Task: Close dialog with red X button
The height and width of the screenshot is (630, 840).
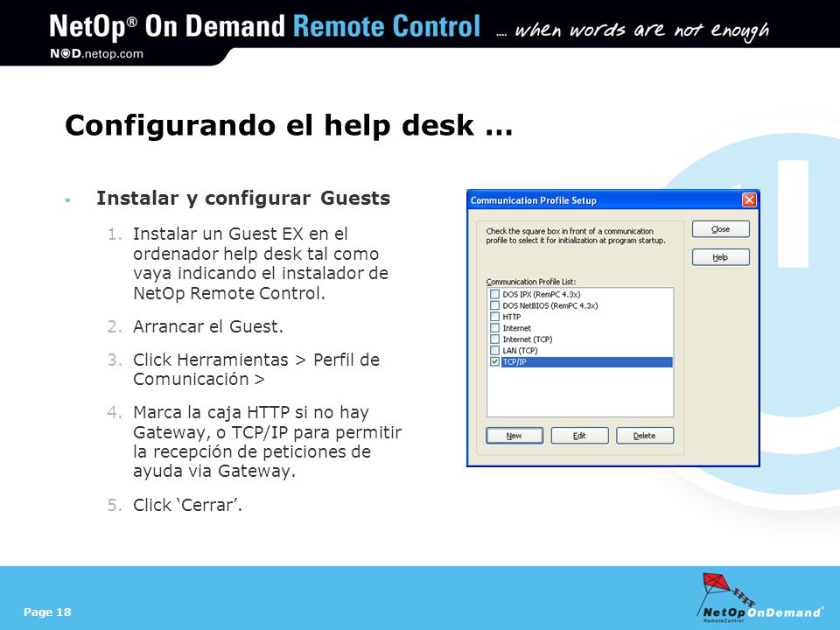Action: click(x=749, y=200)
